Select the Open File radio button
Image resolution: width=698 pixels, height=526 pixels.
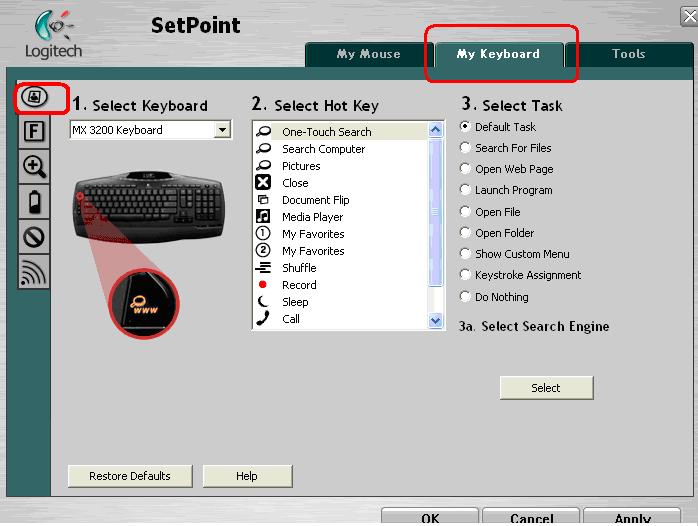(x=465, y=211)
